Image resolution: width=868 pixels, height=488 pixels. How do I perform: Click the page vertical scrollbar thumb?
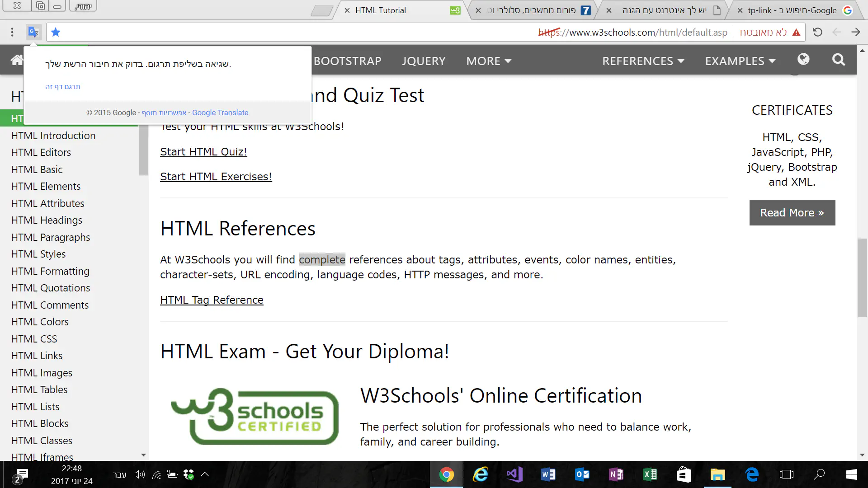pos(862,277)
